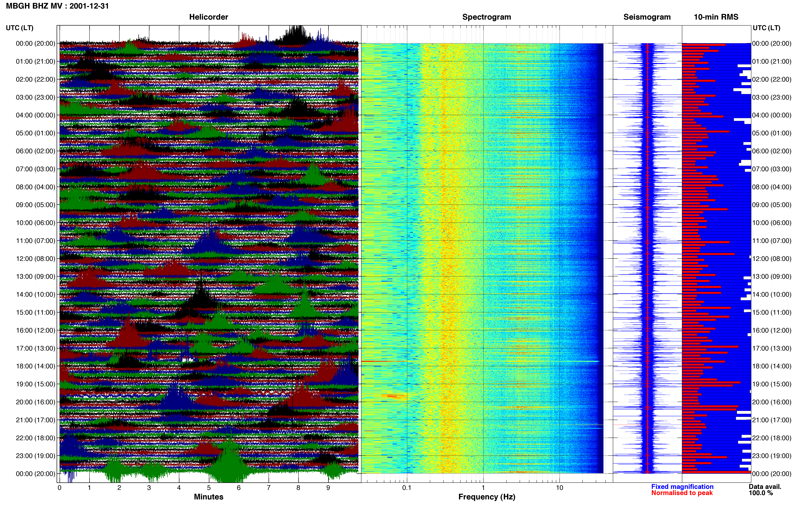Select the '10-min RMS' panel heading
Image resolution: width=812 pixels, height=508 pixels.
(716, 17)
